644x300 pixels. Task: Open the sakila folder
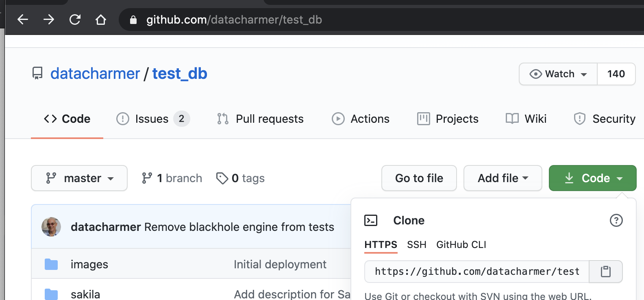coord(85,294)
